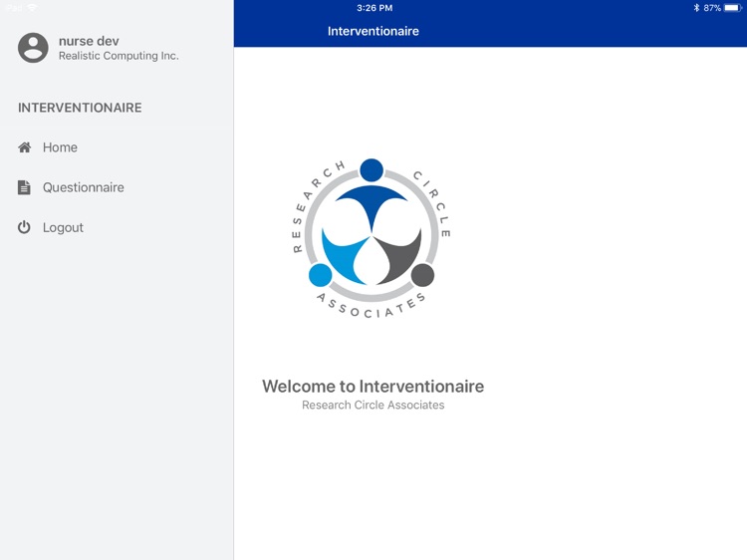This screenshot has width=747, height=560.
Task: Click 'Research Circle Associates' subtitle text
Action: [x=373, y=406]
